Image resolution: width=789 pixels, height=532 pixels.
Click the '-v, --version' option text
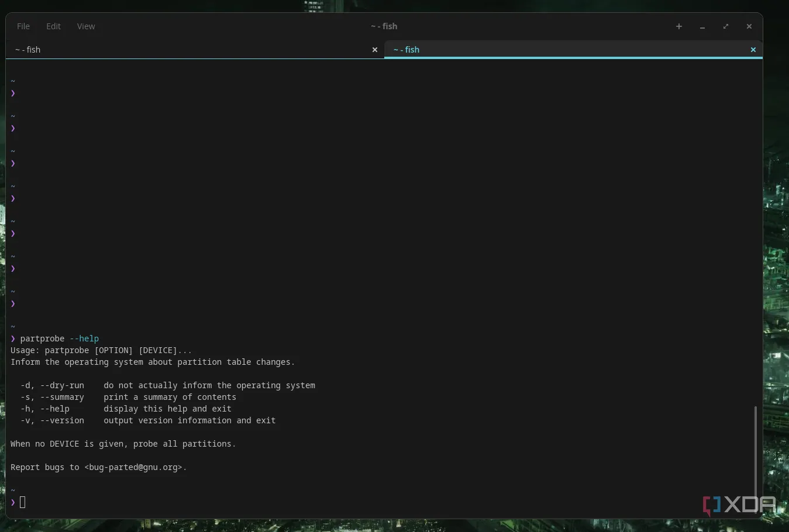pyautogui.click(x=52, y=420)
